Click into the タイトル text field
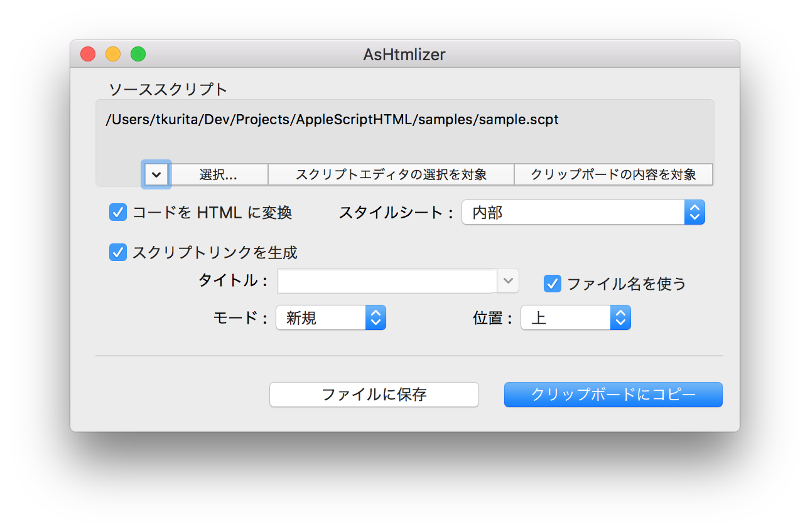The image size is (810, 532). 387,281
